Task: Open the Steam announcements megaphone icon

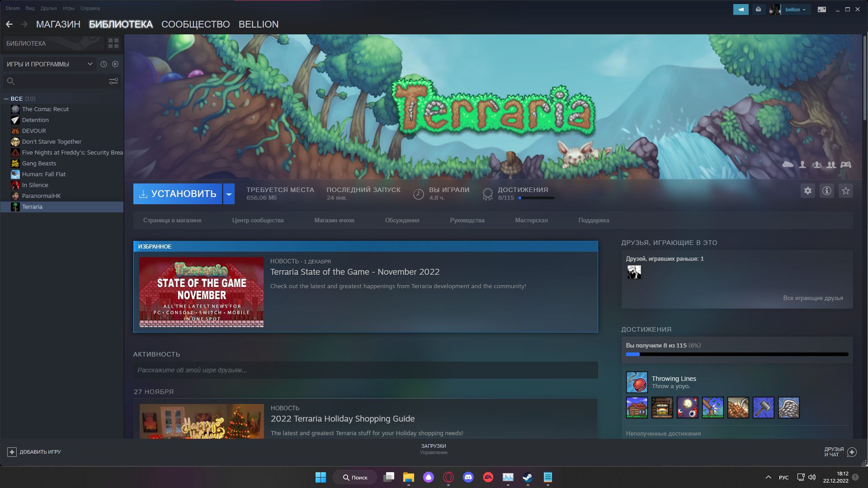Action: click(741, 9)
